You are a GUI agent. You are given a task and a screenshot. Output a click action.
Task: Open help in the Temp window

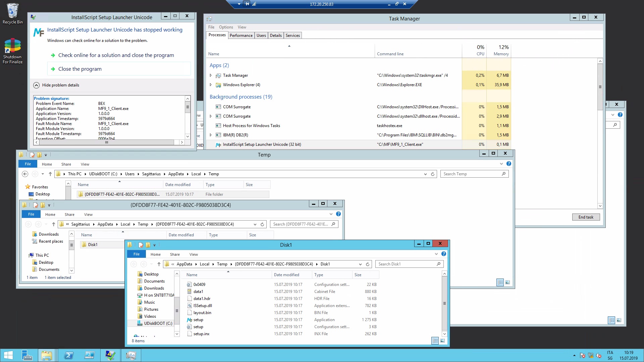509,164
